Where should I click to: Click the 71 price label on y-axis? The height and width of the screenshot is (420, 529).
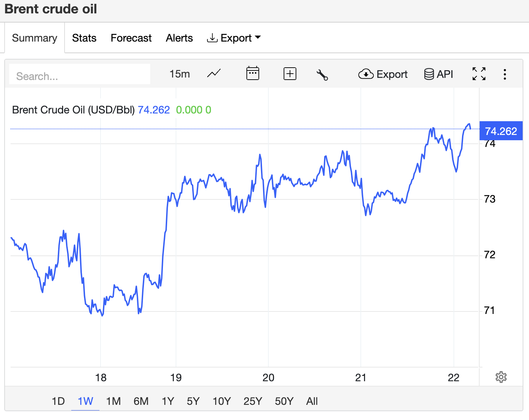490,310
